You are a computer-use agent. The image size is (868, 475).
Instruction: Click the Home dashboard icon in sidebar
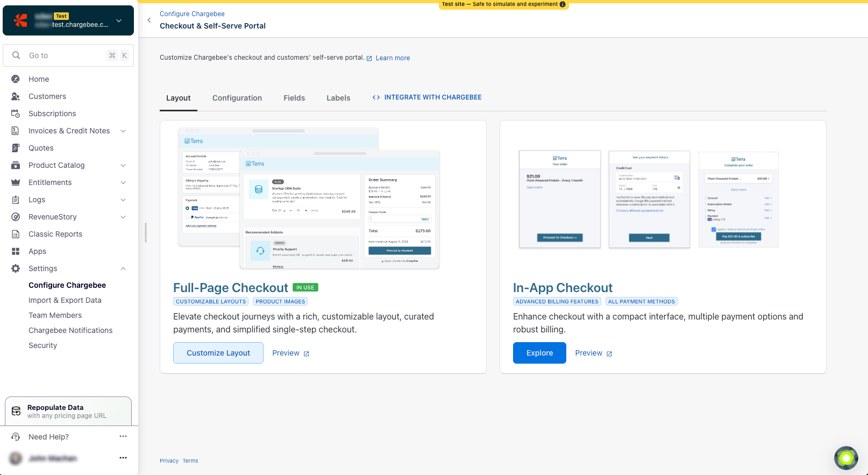pyautogui.click(x=16, y=79)
